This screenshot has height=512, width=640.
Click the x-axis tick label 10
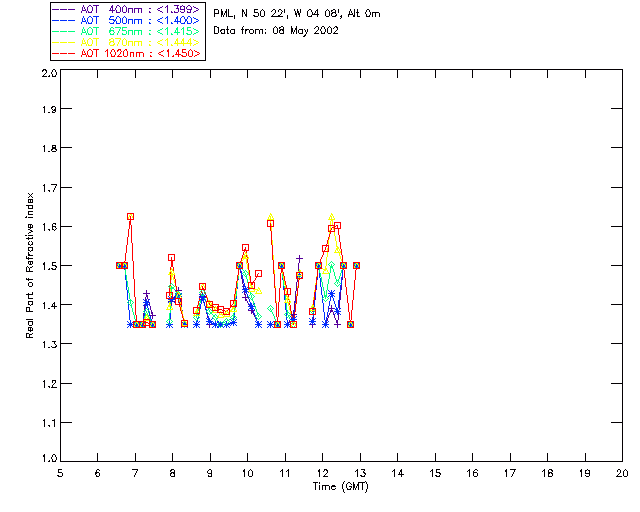pos(247,473)
